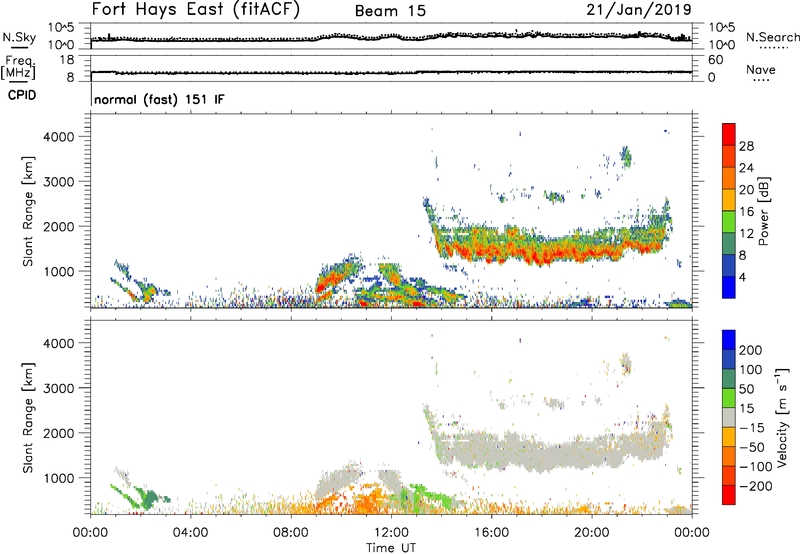Click the 'N.Search' legend label
Viewport: 800px width, 554px height.
tap(772, 37)
